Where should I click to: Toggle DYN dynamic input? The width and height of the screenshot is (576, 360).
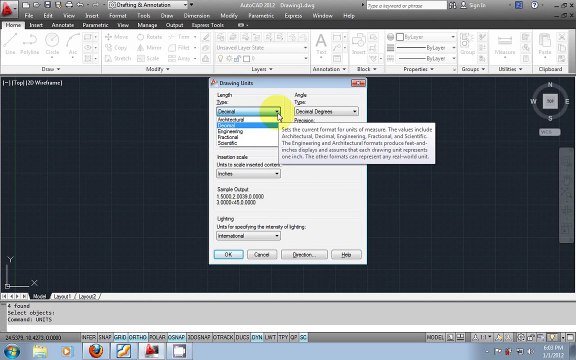tap(257, 337)
